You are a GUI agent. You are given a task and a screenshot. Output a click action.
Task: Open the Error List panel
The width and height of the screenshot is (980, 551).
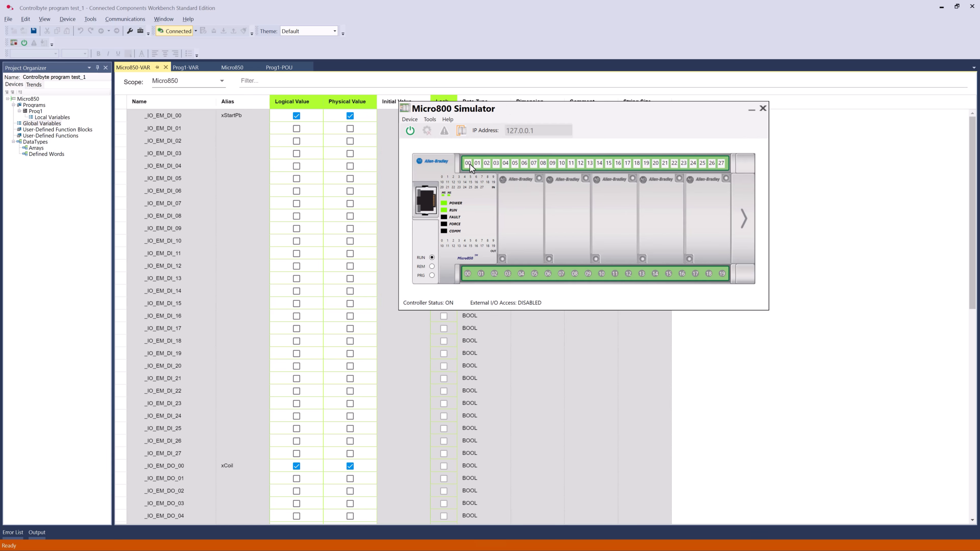[x=13, y=532]
